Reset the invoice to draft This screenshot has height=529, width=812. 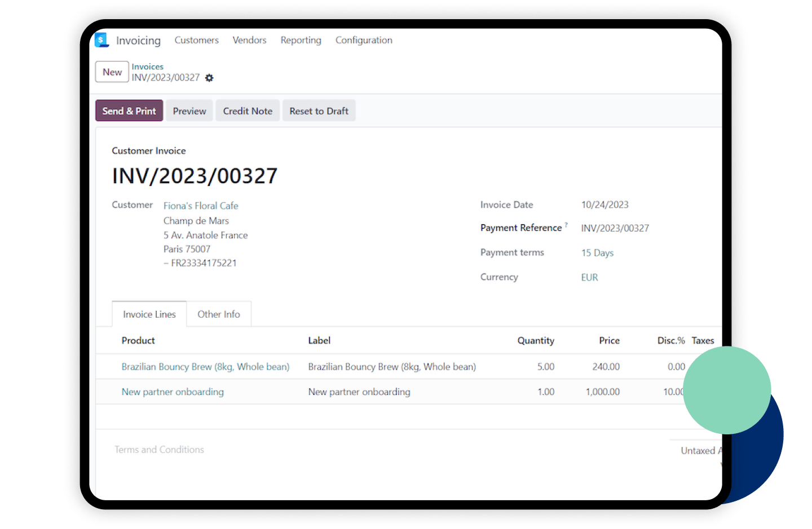319,110
